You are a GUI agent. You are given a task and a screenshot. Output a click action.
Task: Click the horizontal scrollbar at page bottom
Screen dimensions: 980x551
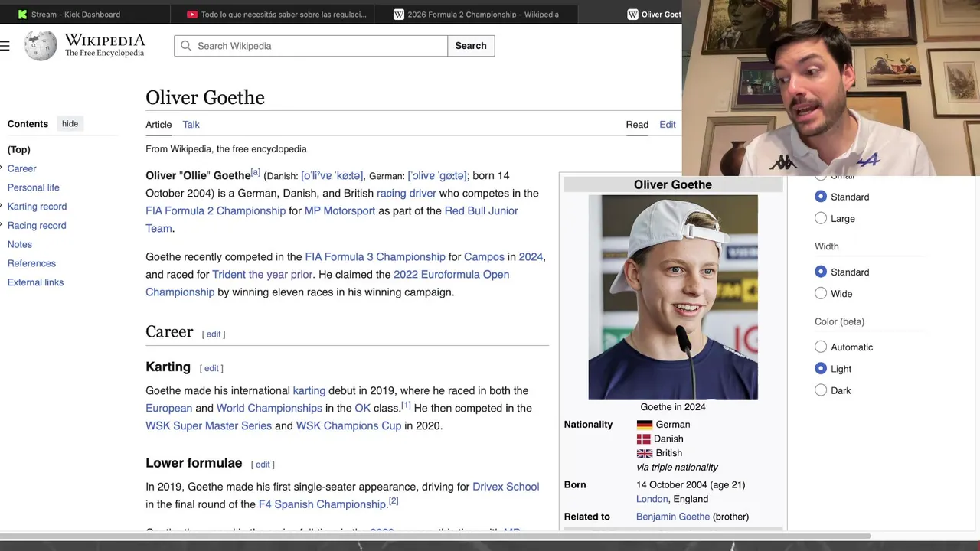(x=435, y=536)
